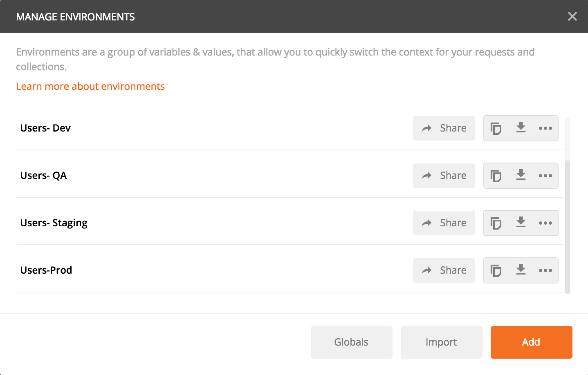588x375 pixels.
Task: Download the Users- QA environment
Action: click(x=521, y=175)
